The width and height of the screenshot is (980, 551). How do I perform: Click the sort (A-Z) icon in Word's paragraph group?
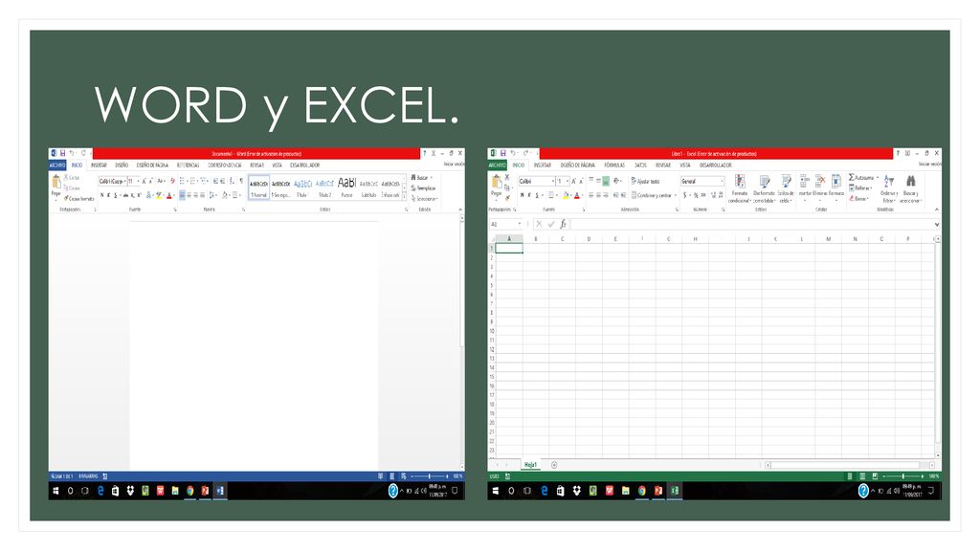[232, 181]
